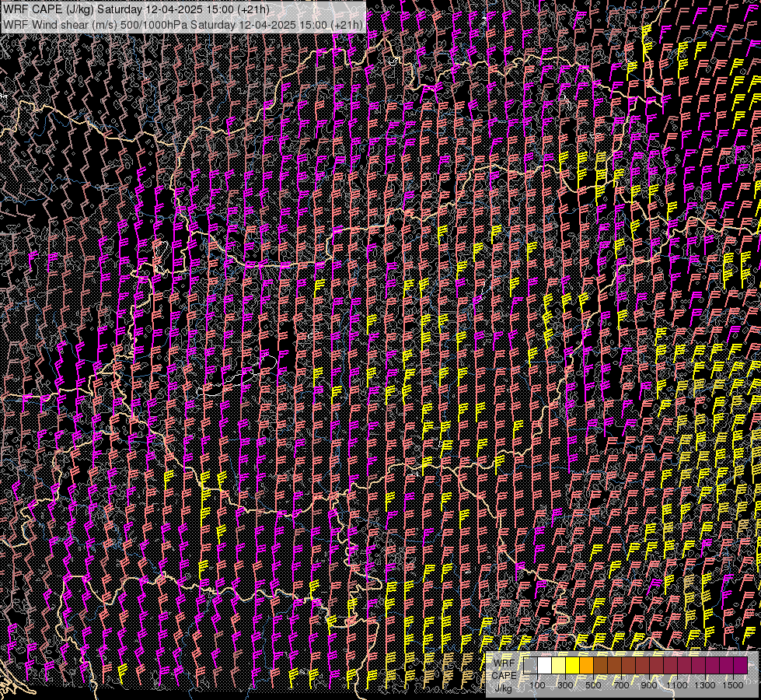This screenshot has width=761, height=700.
Task: Click the legend value "300"
Action: tap(565, 685)
